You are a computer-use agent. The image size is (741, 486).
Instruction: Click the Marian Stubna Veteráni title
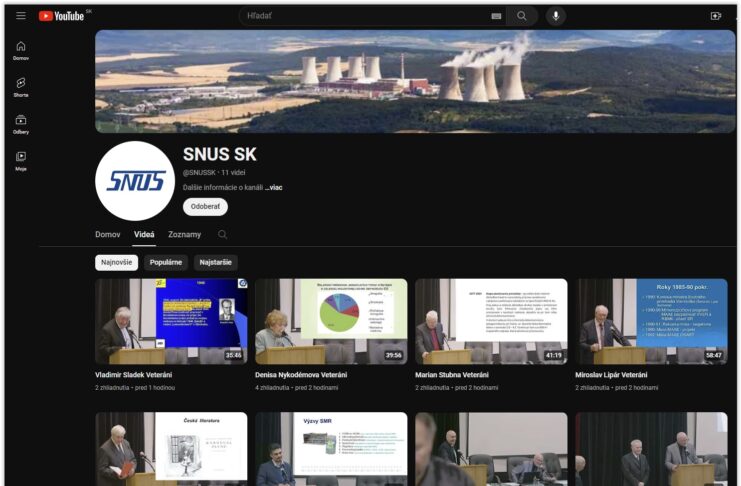pos(452,375)
